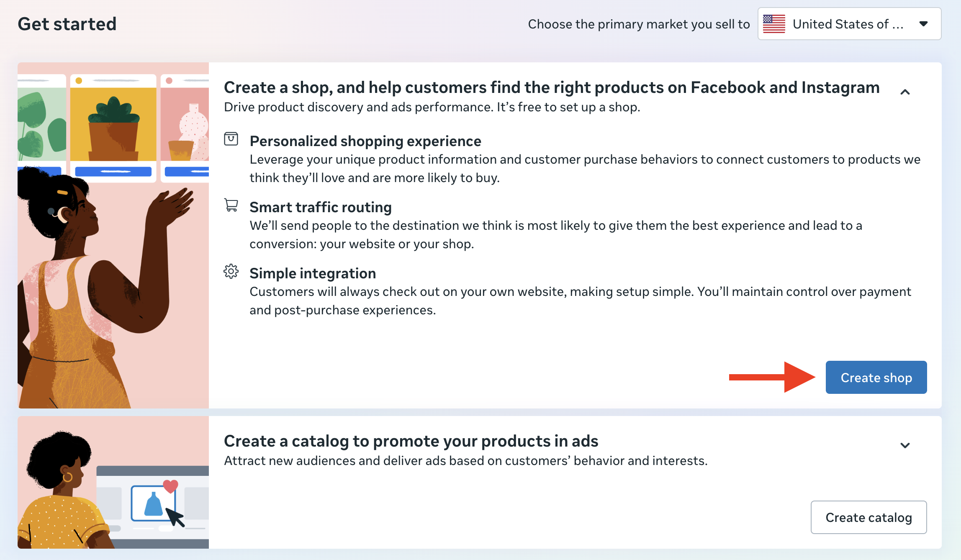Click the red arrow pointing to Create shop
The height and width of the screenshot is (560, 961).
772,377
